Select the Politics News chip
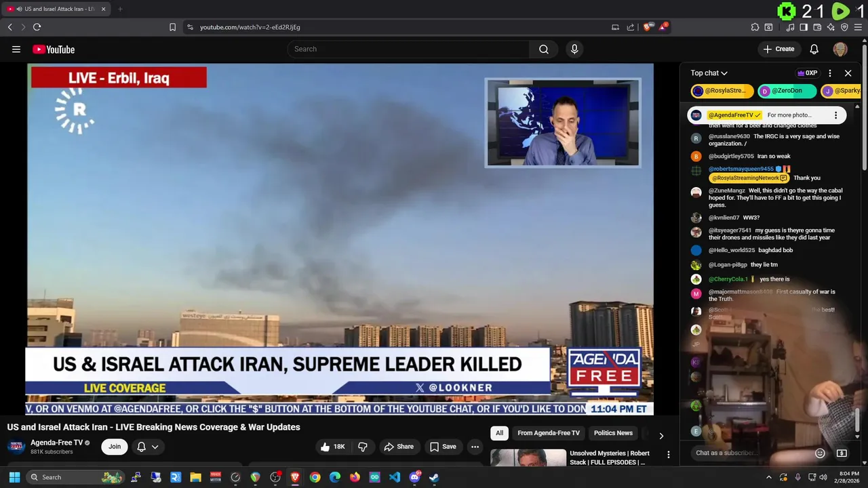The image size is (868, 488). 613,433
